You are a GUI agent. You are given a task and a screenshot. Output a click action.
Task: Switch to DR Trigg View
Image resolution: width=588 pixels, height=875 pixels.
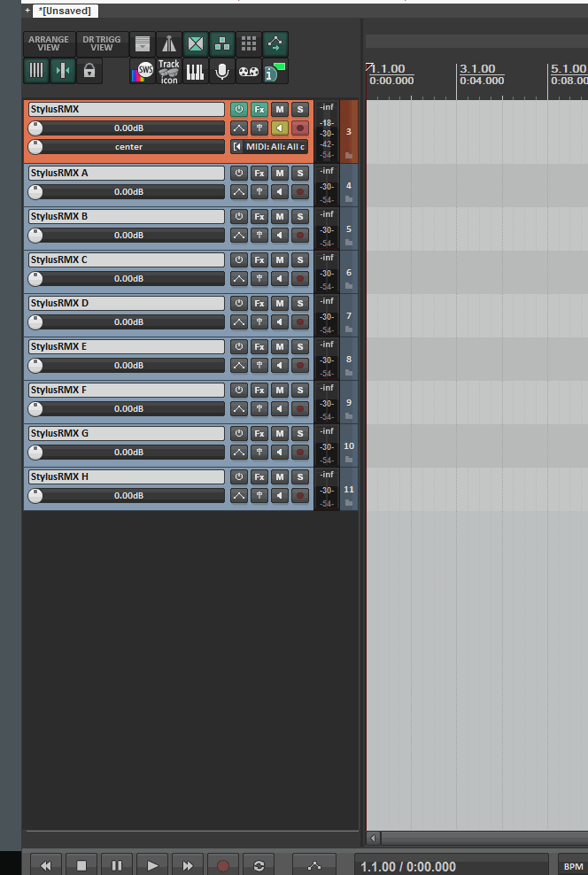point(102,43)
